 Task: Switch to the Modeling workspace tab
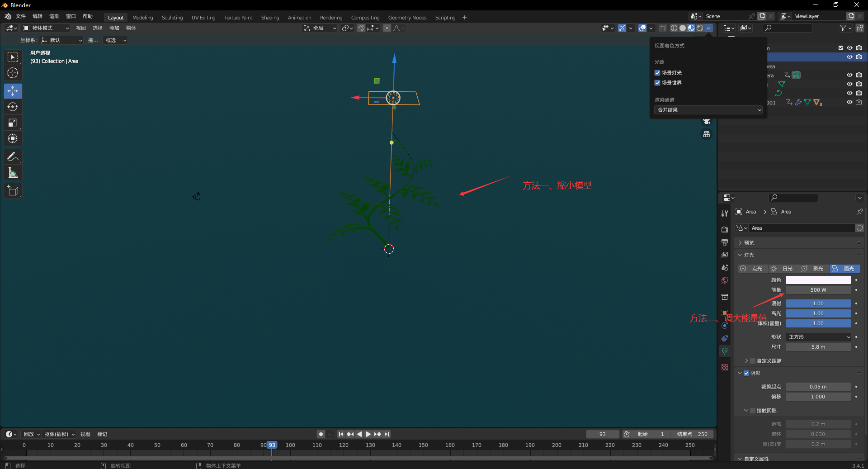click(x=142, y=18)
